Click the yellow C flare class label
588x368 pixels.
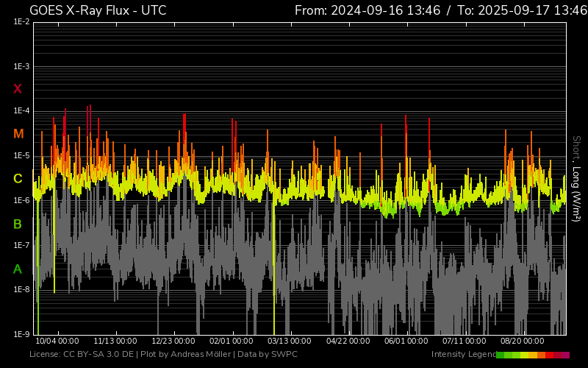(18, 179)
